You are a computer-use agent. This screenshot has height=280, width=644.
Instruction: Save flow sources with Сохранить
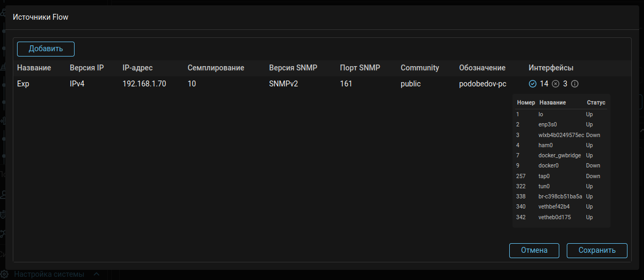pos(597,250)
